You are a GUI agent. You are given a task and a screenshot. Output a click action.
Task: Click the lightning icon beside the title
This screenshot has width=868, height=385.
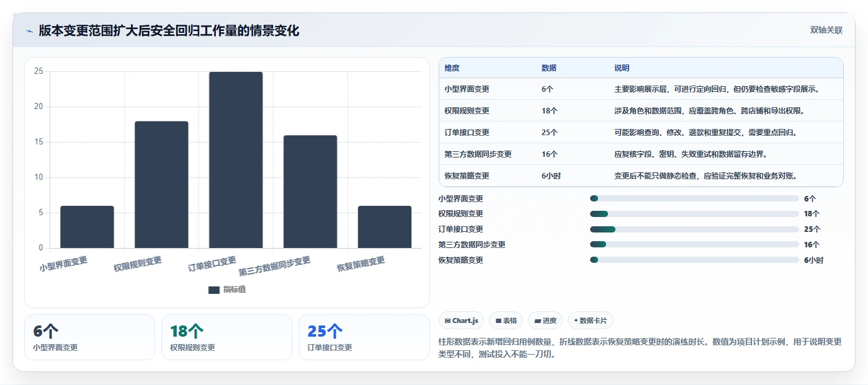click(x=29, y=30)
